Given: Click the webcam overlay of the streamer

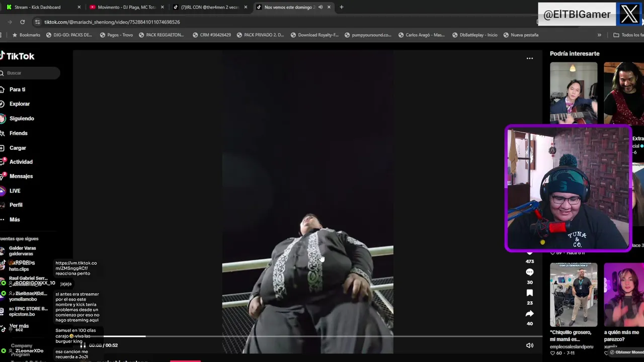Looking at the screenshot, I should [x=569, y=189].
